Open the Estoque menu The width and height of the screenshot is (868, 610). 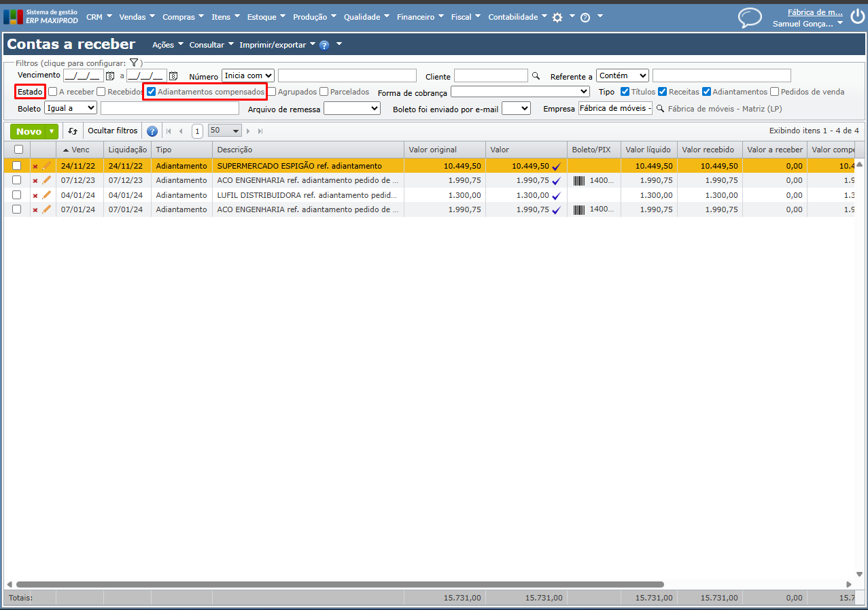pyautogui.click(x=266, y=17)
